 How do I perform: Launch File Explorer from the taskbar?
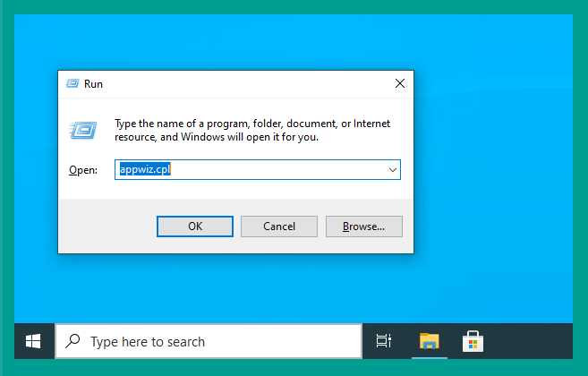coord(430,341)
